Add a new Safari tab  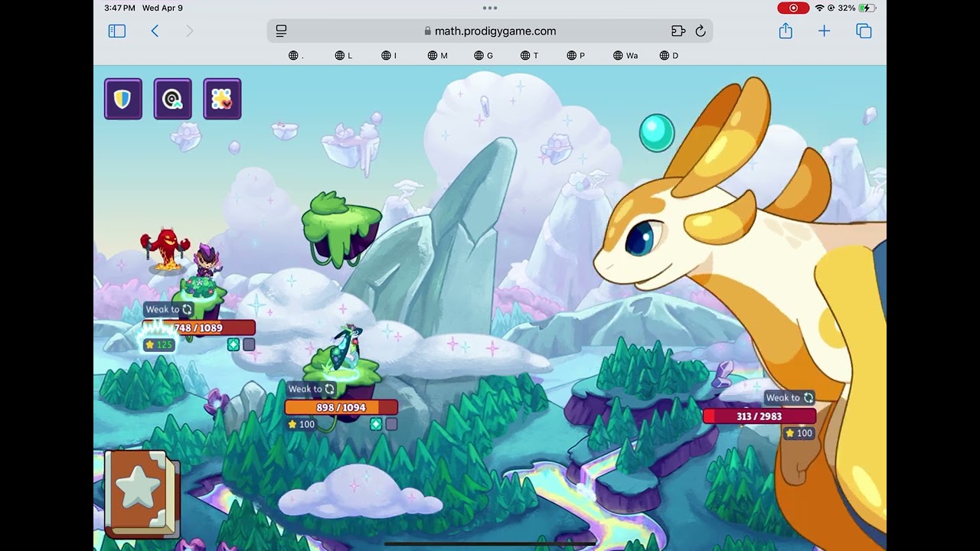coord(824,31)
